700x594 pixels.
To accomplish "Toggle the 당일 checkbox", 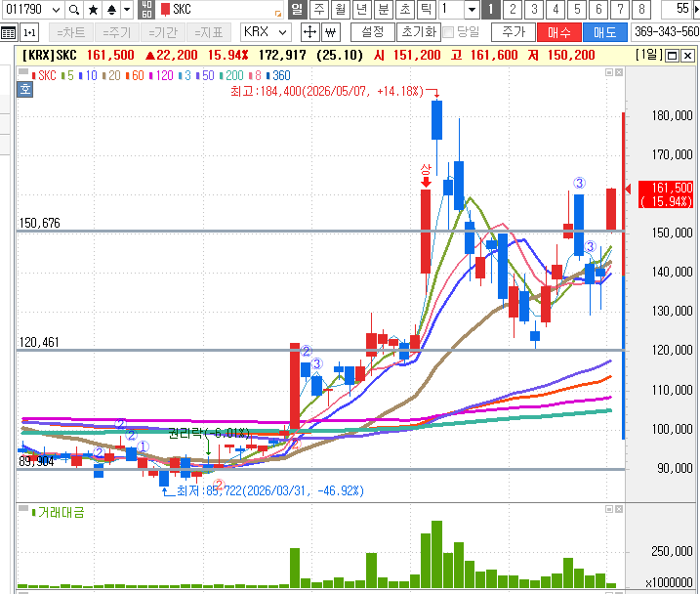I will click(x=448, y=32).
